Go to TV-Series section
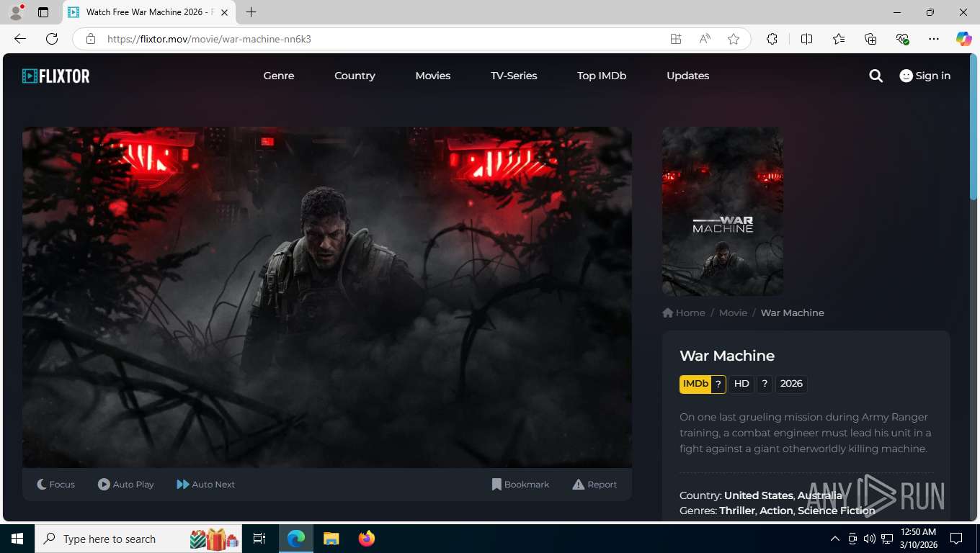 point(514,76)
